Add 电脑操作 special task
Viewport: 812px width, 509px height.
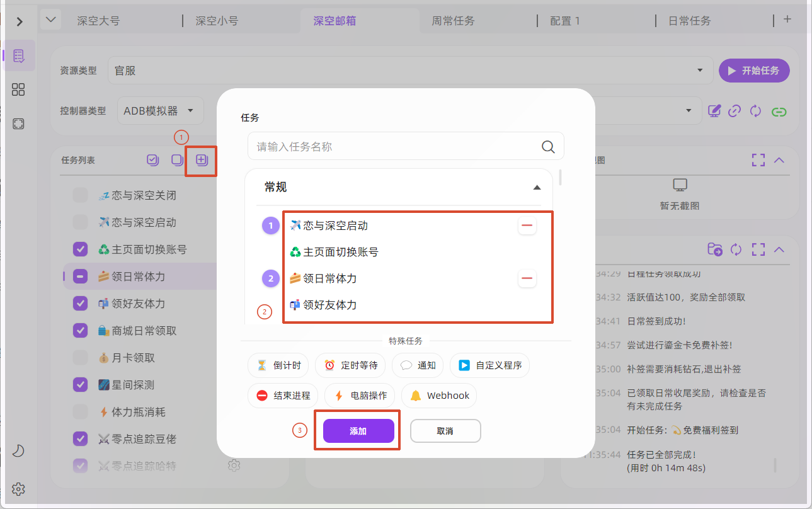click(360, 396)
